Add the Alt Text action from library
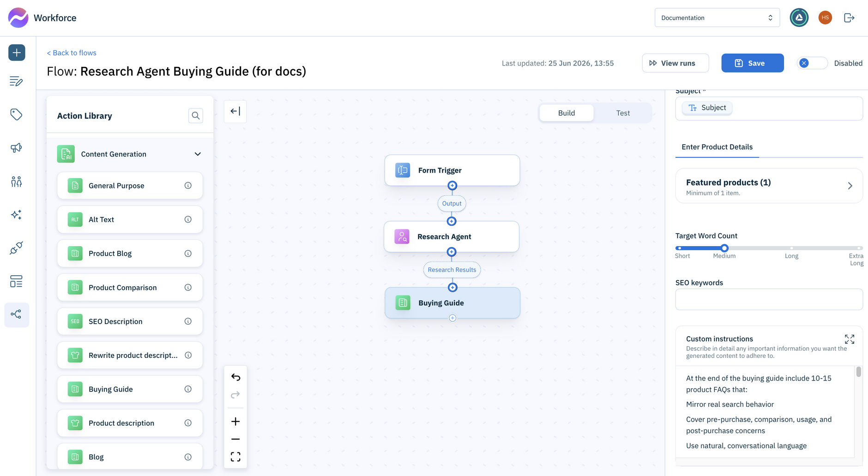The height and width of the screenshot is (476, 868). click(130, 219)
